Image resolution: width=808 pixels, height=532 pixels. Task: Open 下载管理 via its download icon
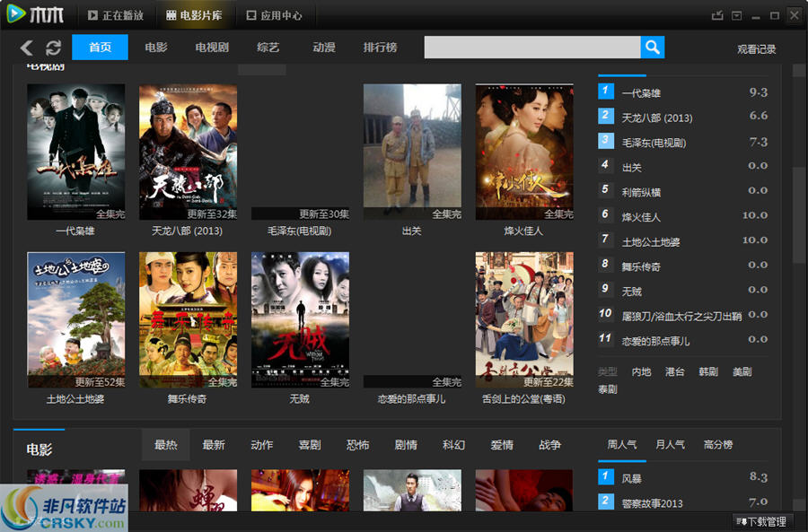[x=743, y=520]
